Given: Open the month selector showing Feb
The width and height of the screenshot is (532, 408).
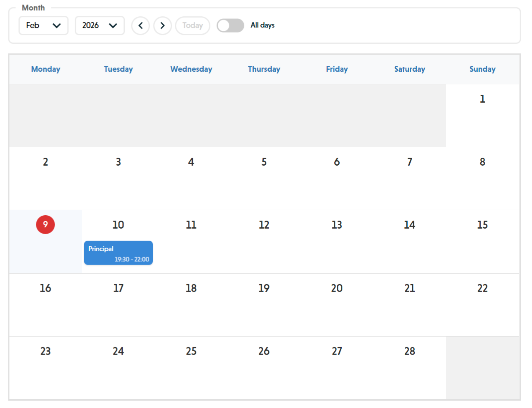Looking at the screenshot, I should [x=43, y=25].
